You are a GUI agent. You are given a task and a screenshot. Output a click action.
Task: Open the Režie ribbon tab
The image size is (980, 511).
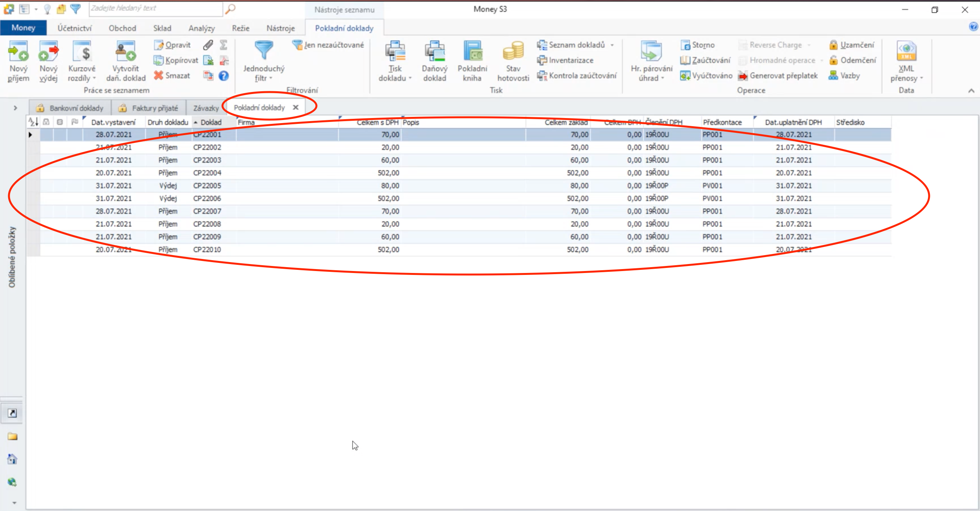(241, 28)
